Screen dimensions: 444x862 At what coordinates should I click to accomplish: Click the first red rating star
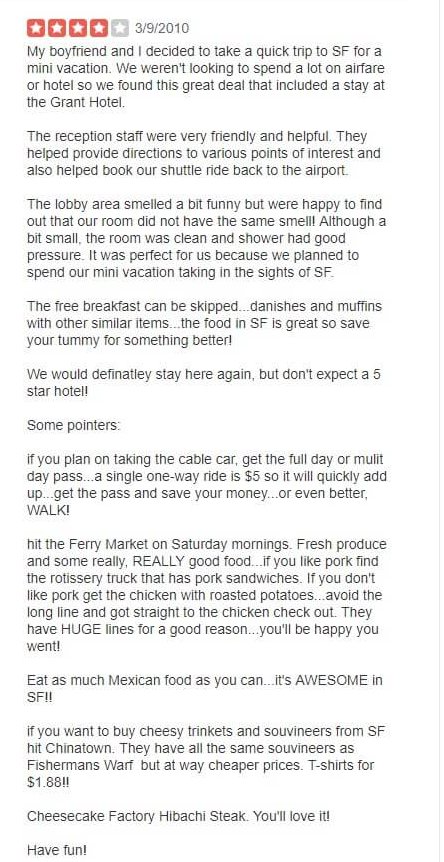click(x=36, y=27)
